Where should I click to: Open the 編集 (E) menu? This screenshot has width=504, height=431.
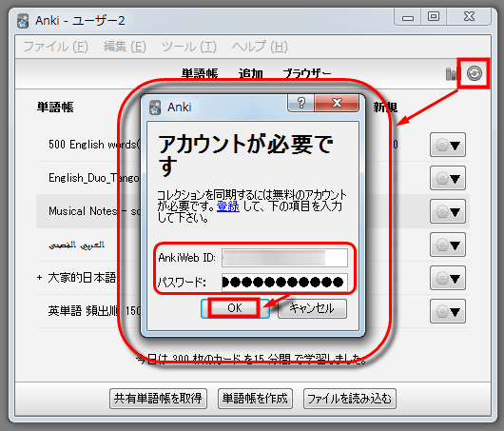click(x=125, y=47)
